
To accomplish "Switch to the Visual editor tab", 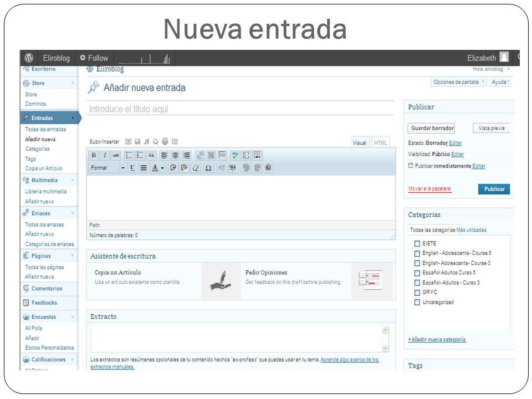I will (x=360, y=143).
